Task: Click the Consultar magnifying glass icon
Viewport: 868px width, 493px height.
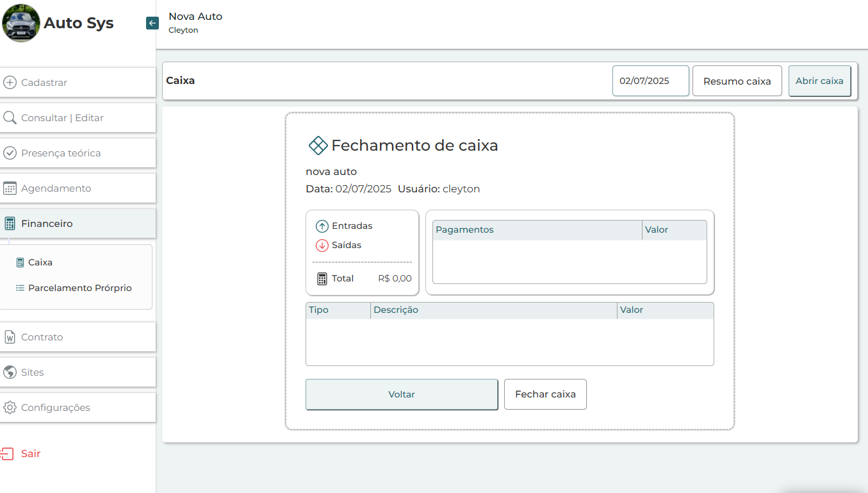Action: coord(10,118)
